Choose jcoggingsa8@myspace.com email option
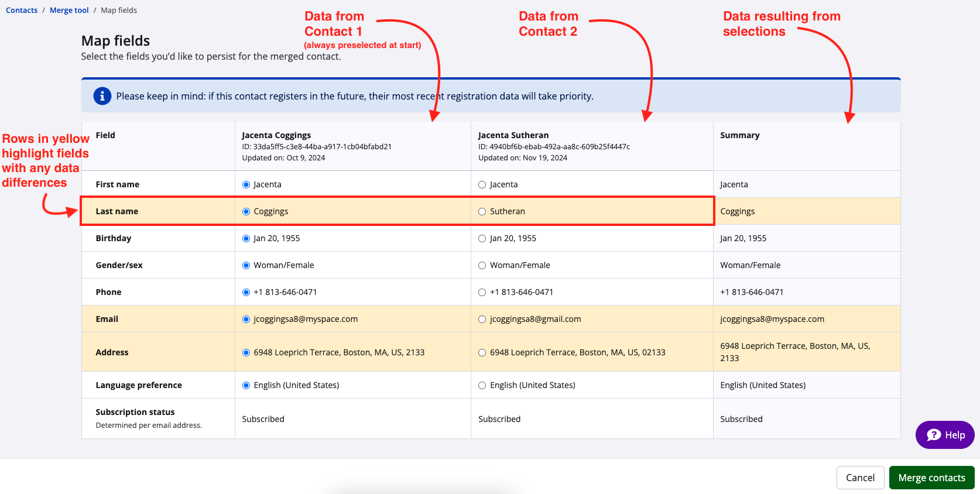 coord(246,319)
